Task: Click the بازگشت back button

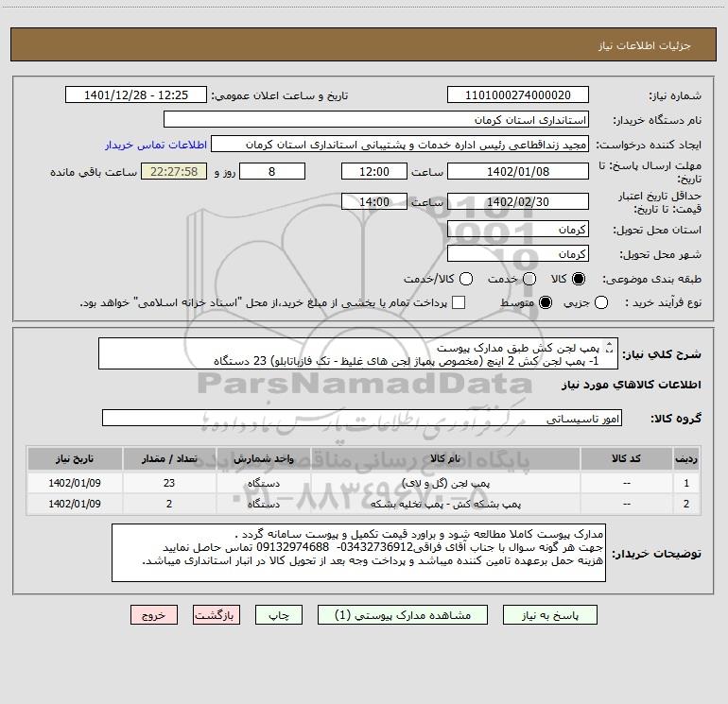Action: pyautogui.click(x=217, y=615)
